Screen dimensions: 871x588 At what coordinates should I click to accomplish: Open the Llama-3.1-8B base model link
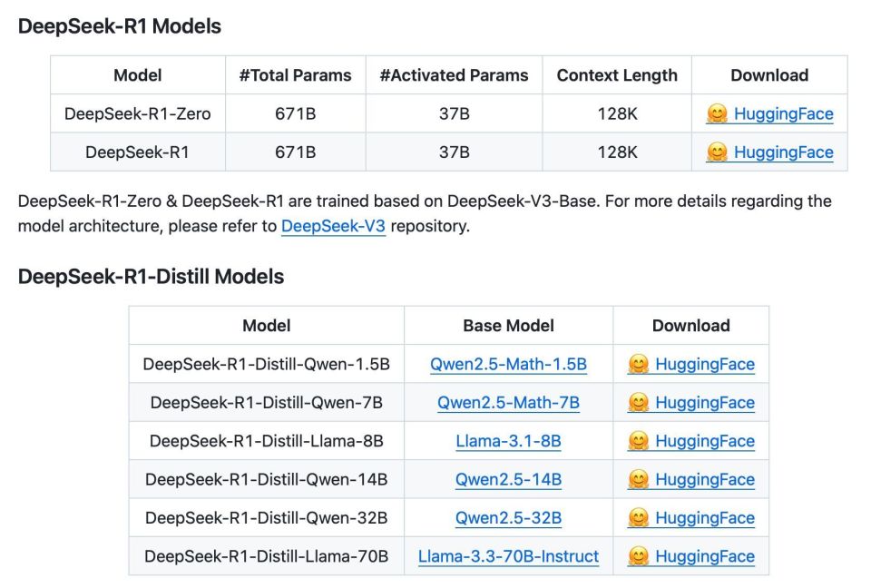point(509,441)
